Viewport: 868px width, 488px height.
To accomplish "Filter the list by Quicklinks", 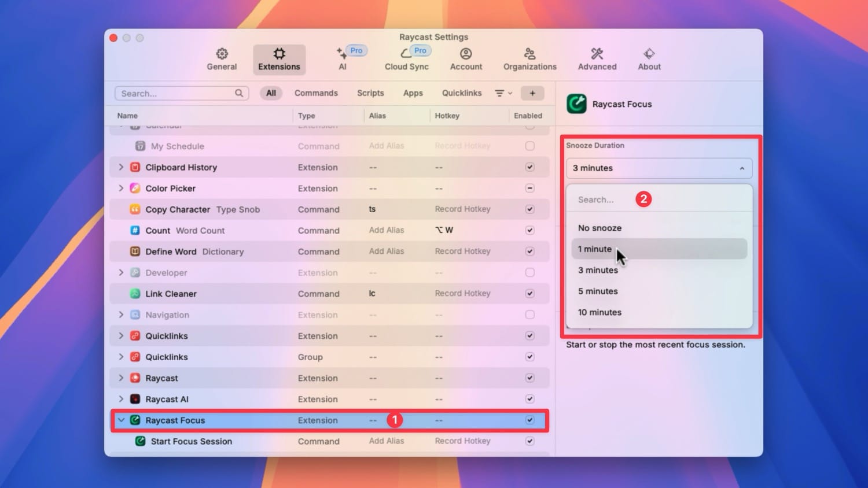I will tap(462, 93).
